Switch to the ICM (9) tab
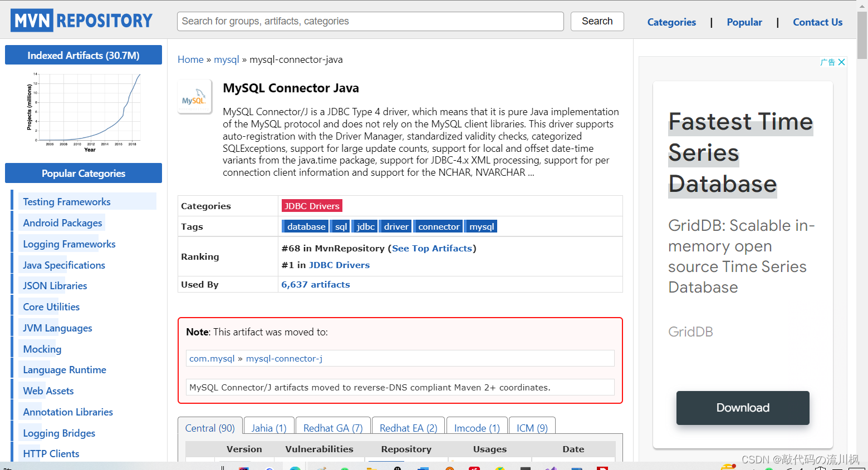This screenshot has width=868, height=470. (532, 427)
